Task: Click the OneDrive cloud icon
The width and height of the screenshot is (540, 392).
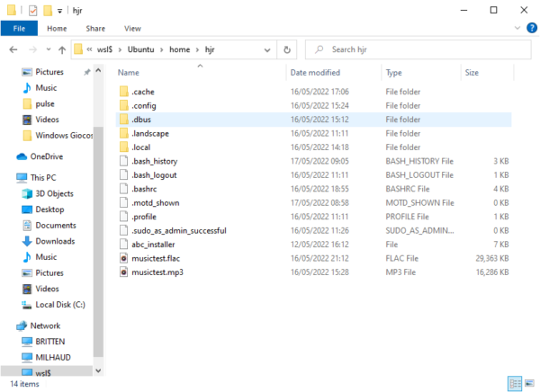Action: [x=22, y=157]
